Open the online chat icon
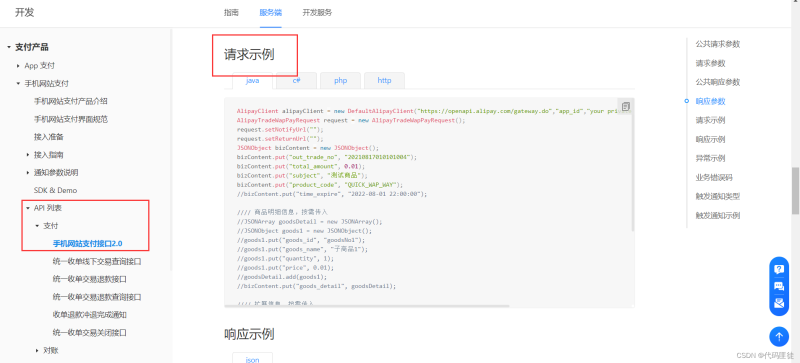 pyautogui.click(x=779, y=286)
